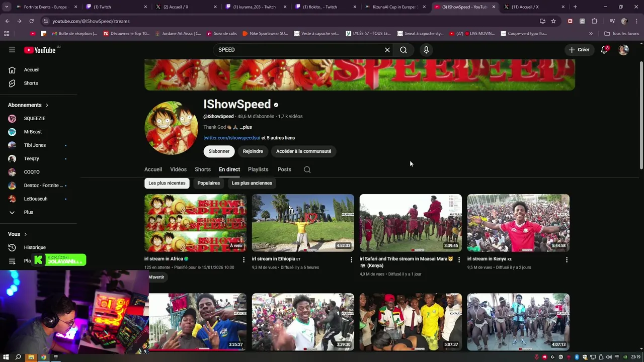
Task: Open a new browser tab
Action: (x=575, y=7)
